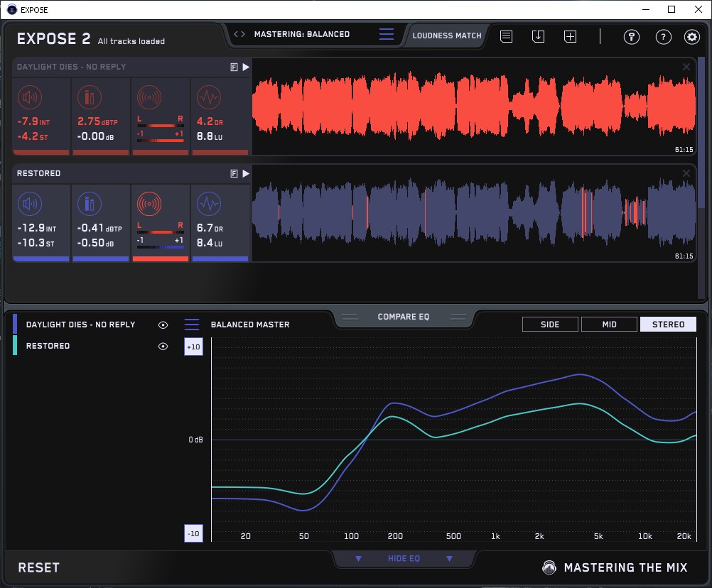Viewport: 712px width, 588px height.
Task: Open the notes list icon
Action: click(506, 36)
